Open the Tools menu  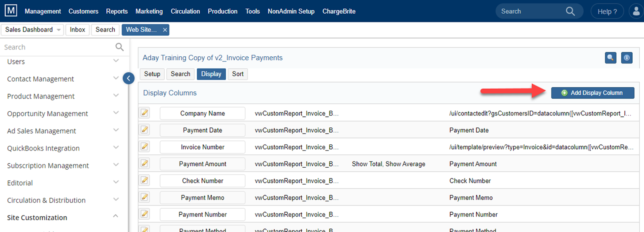pyautogui.click(x=253, y=11)
